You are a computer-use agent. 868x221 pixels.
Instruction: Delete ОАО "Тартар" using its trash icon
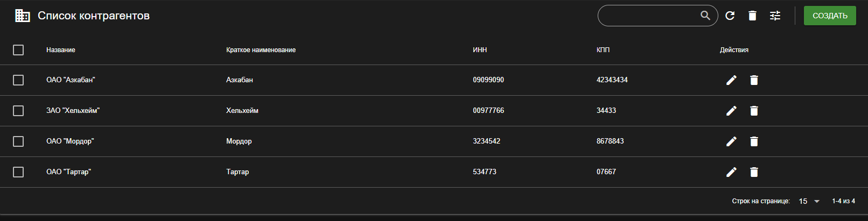754,172
